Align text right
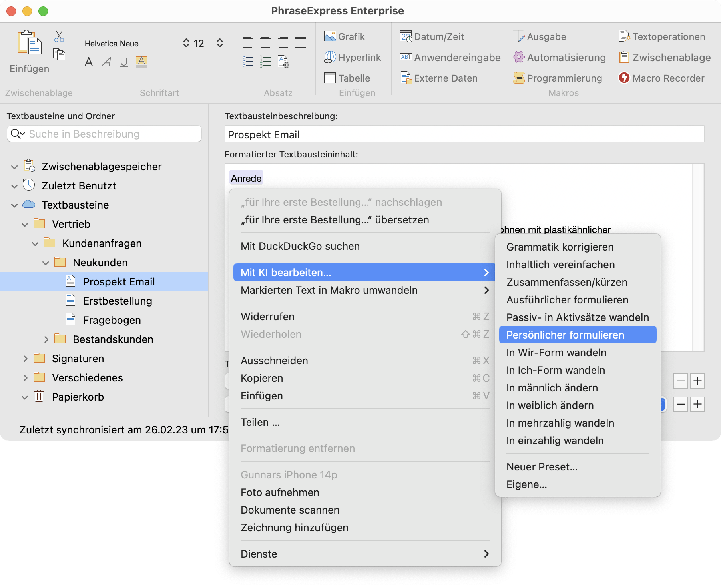Viewport: 721px width, 588px height. click(x=283, y=42)
